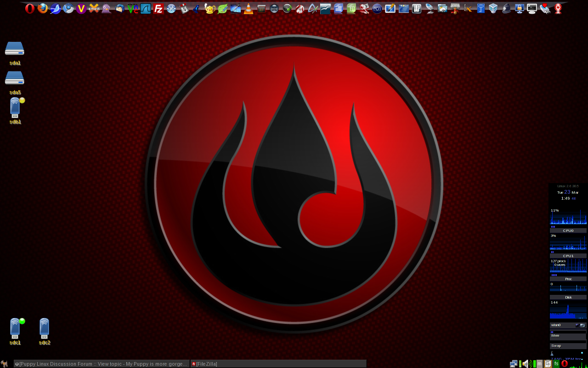Click the Proc monitor label
Image resolution: width=588 pixels, height=368 pixels.
click(568, 279)
